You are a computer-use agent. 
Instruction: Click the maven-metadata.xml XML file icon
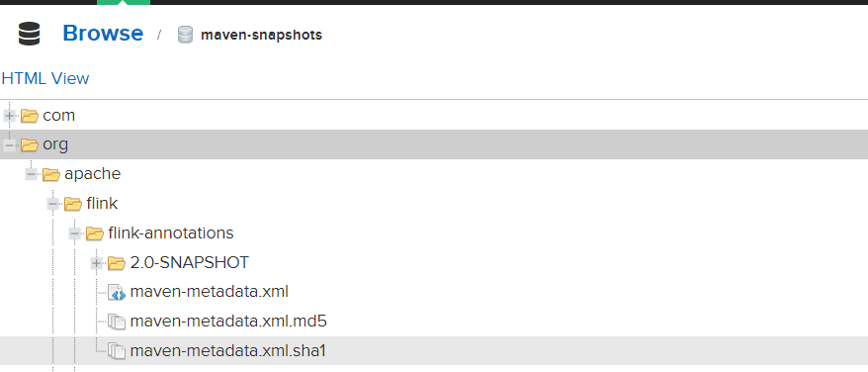117,292
